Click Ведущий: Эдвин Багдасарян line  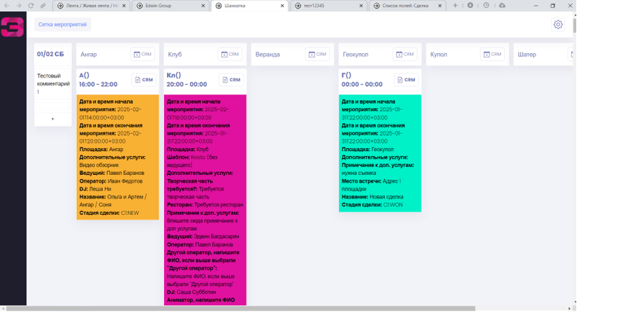pos(203,237)
